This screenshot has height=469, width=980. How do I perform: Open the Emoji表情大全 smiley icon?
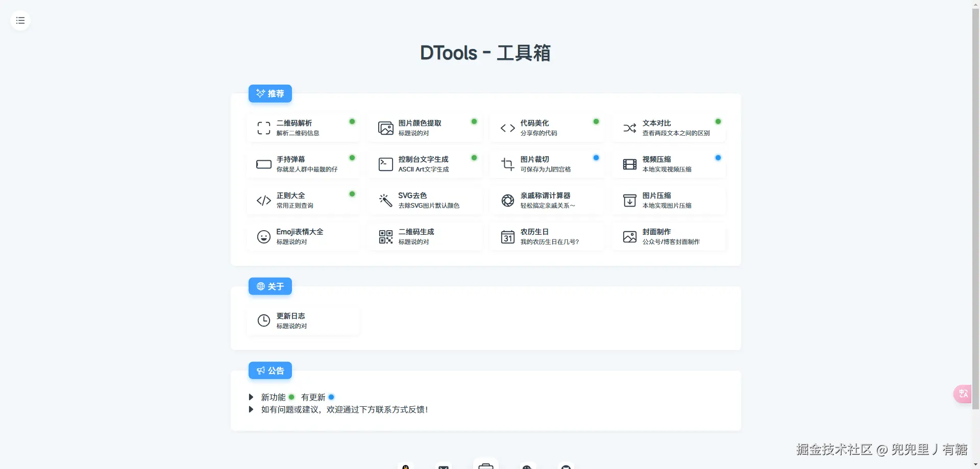tap(264, 237)
